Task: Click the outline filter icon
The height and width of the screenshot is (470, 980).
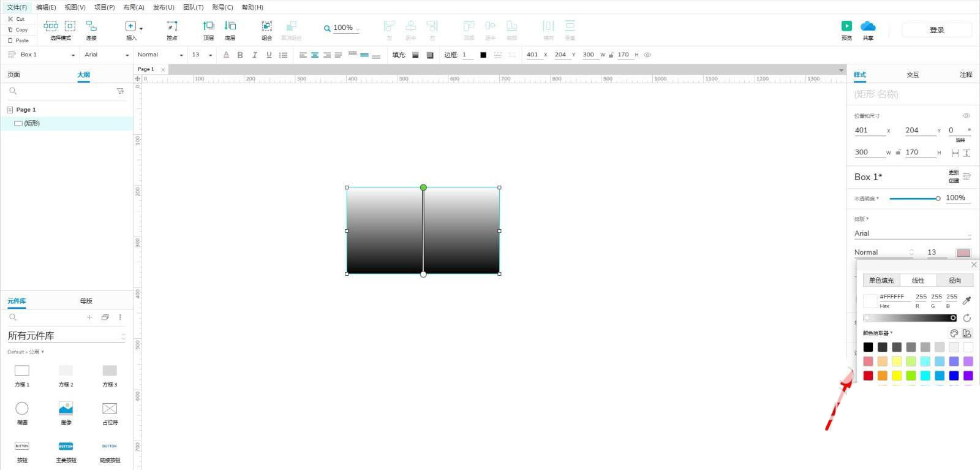Action: click(120, 91)
